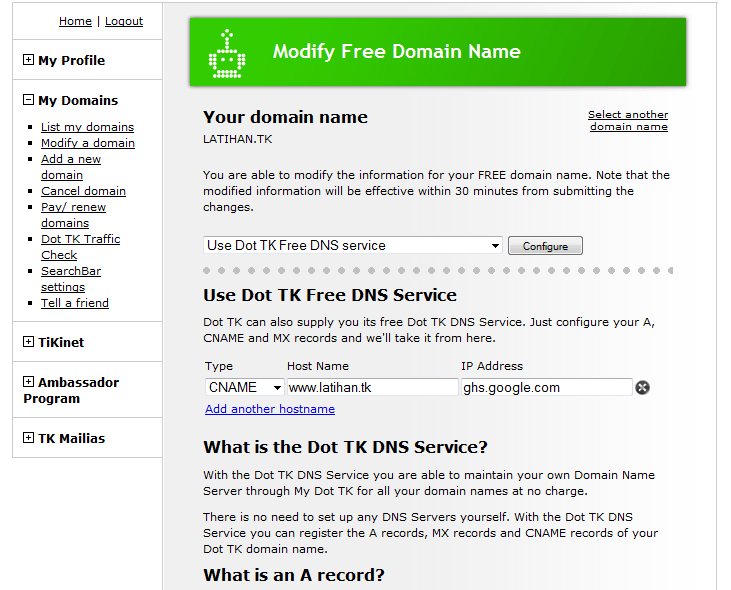
Task: Collapse the My Domains section
Action: (x=28, y=100)
